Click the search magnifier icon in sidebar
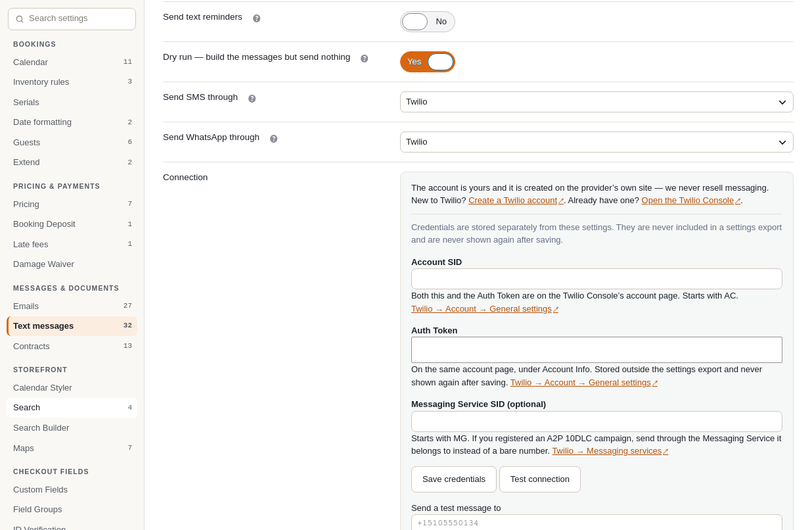The image size is (812, 530). click(x=20, y=19)
